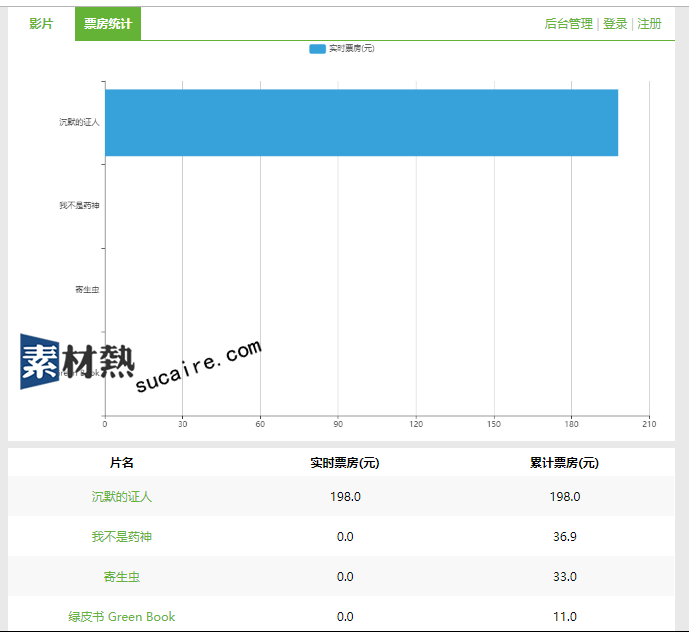Viewport: 689px width, 632px height.
Task: Click 我不是药神 label on chart axis
Action: click(79, 206)
